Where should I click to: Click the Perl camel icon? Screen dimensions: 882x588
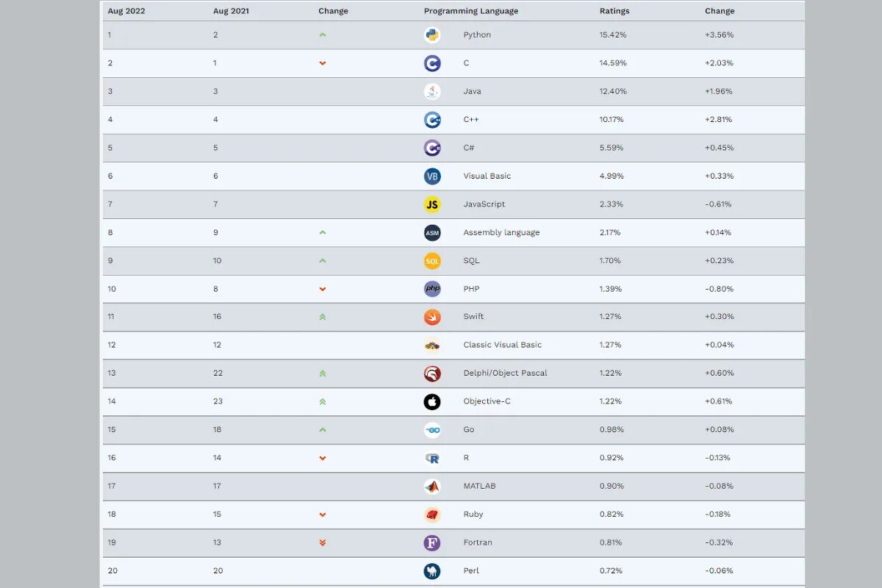click(x=432, y=570)
